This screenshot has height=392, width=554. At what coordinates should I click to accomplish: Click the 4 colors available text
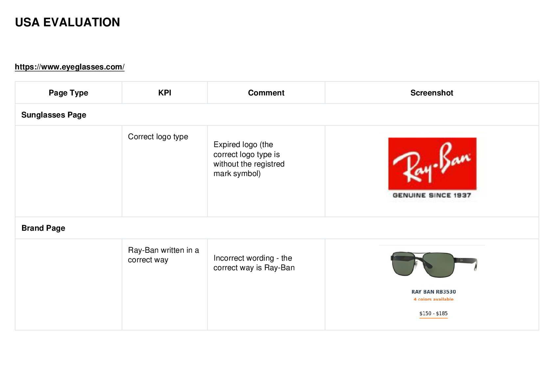(434, 299)
